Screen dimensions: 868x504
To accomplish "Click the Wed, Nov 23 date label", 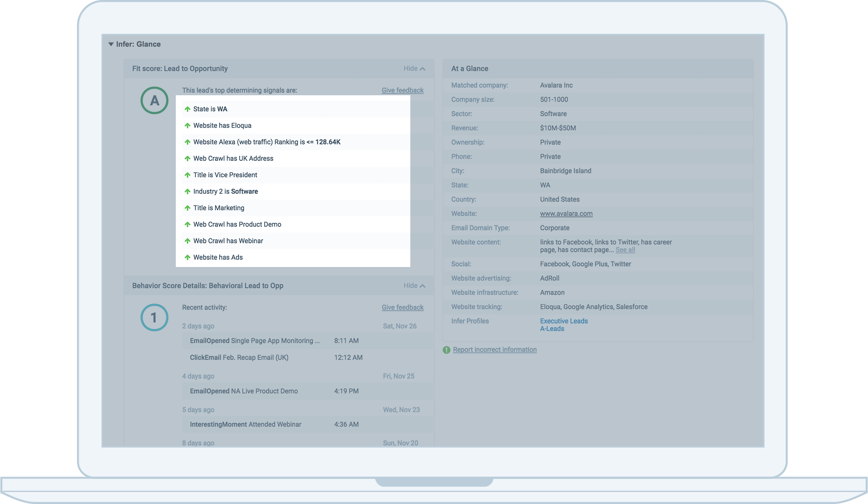I will point(401,410).
